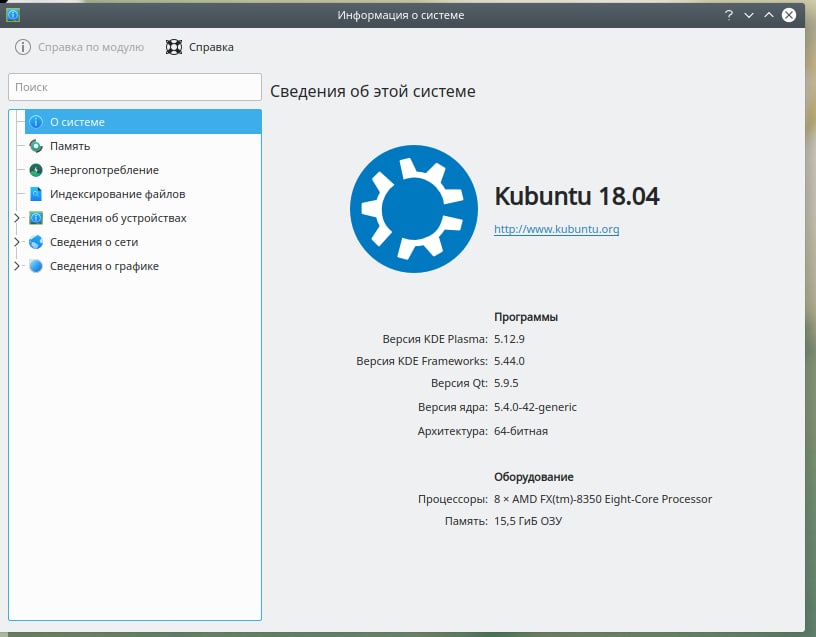Close the Информация о системе window
Screen dimensions: 816x637
pos(789,15)
